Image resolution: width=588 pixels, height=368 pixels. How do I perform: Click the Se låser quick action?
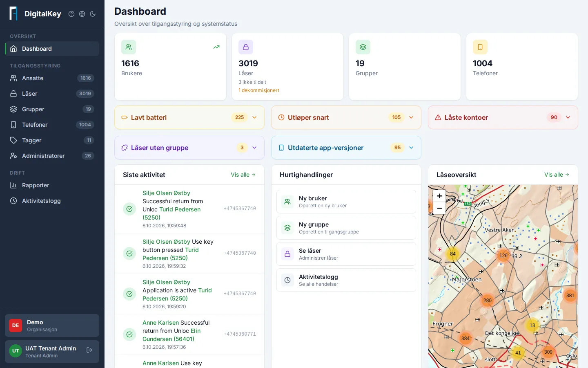(346, 254)
